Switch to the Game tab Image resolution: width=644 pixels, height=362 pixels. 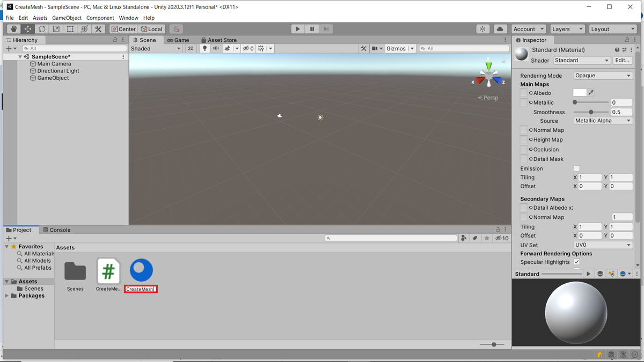click(x=178, y=40)
